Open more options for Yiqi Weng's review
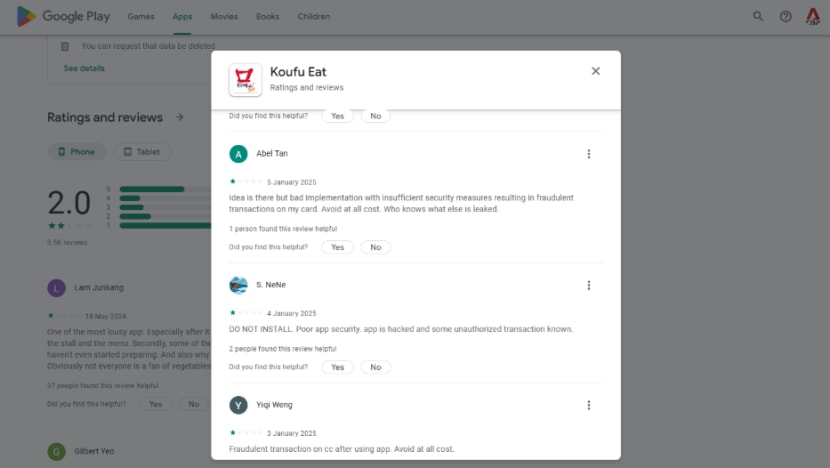This screenshot has width=830, height=468. (589, 406)
